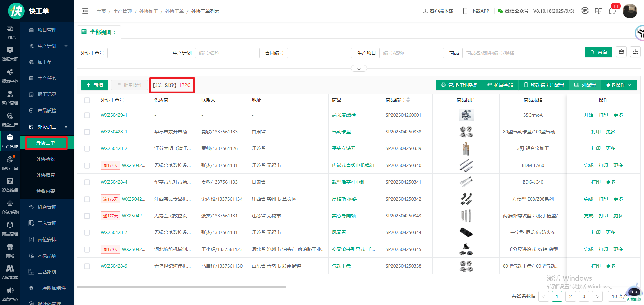The image size is (644, 305).
Task: Open the 外协验收 submenu item
Action: pyautogui.click(x=46, y=159)
